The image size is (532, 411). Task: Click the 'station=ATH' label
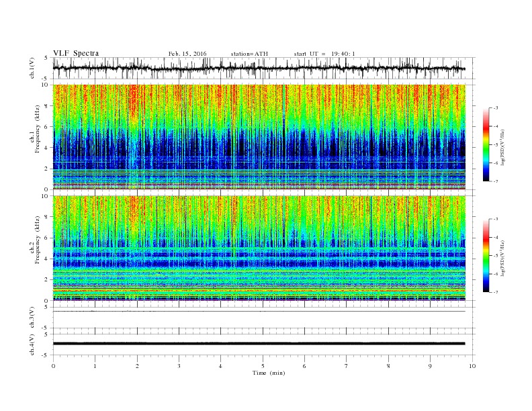tap(249, 54)
